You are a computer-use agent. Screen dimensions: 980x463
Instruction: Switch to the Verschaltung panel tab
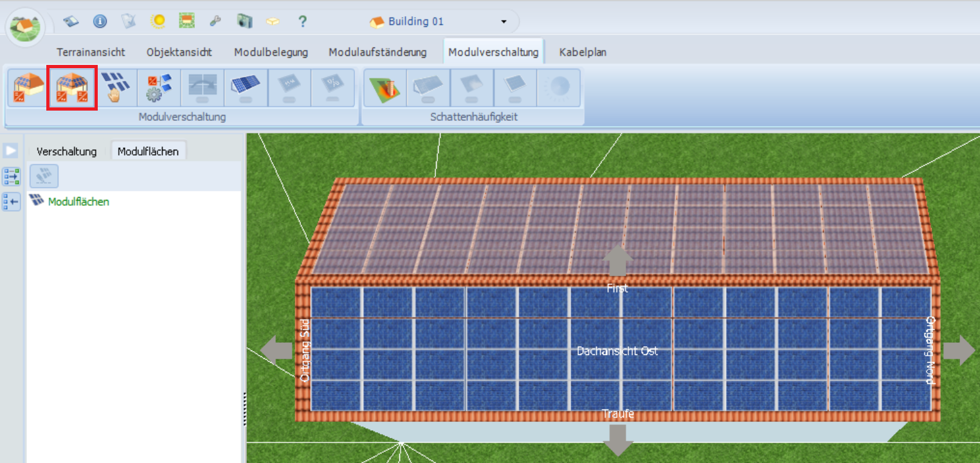[x=66, y=151]
